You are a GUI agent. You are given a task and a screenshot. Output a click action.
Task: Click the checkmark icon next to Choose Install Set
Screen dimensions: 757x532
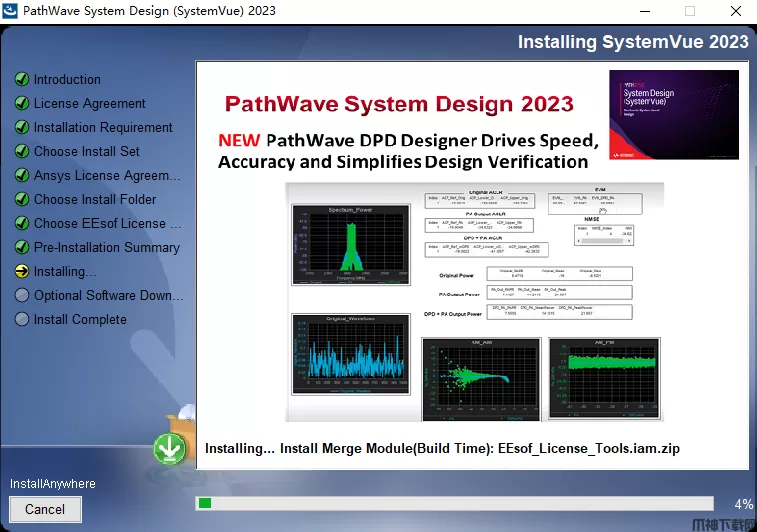coord(21,151)
